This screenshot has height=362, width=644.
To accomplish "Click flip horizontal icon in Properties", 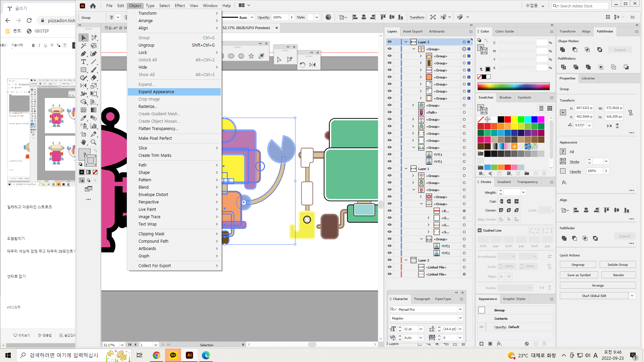I will click(609, 126).
